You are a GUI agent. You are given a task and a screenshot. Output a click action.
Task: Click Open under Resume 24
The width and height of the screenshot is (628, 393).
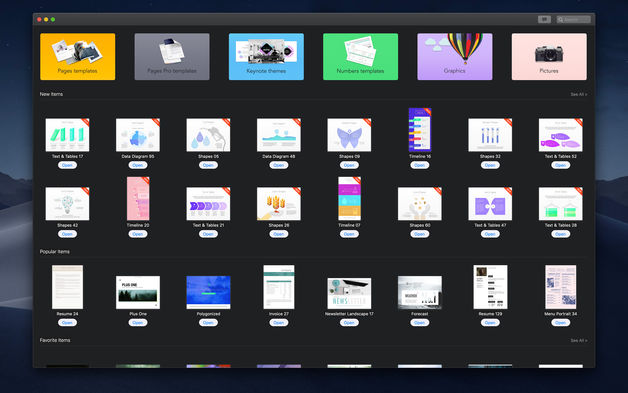pos(67,322)
